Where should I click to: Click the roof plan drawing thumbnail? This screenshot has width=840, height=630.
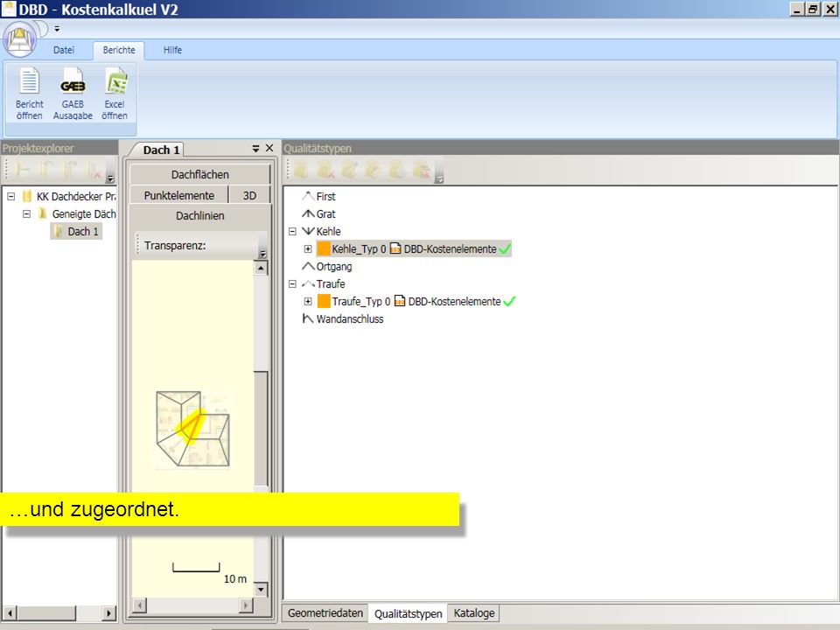pos(192,429)
